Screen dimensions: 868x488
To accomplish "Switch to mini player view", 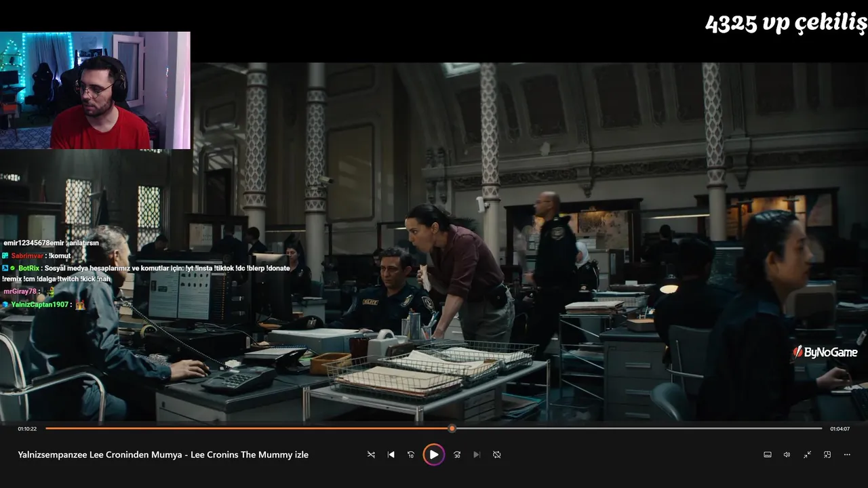I will (827, 455).
